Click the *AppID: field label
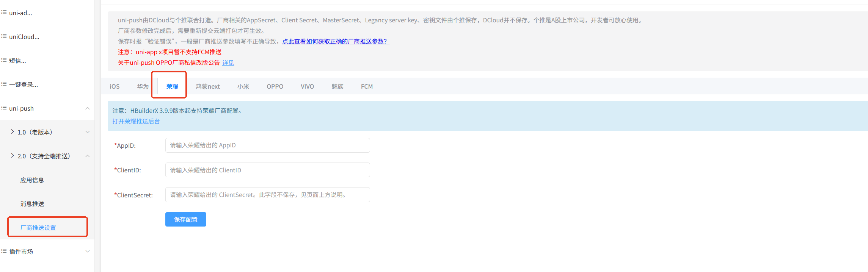Viewport: 868px width, 272px height. pos(125,145)
